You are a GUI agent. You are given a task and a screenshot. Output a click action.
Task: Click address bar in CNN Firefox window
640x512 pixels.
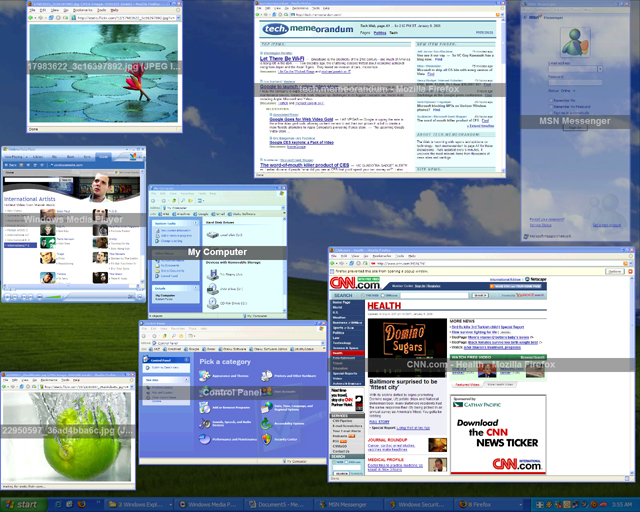point(497,263)
